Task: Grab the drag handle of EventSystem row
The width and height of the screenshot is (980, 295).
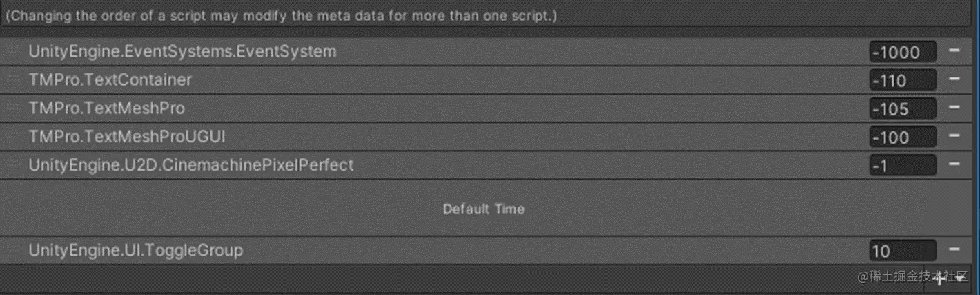Action: point(13,51)
